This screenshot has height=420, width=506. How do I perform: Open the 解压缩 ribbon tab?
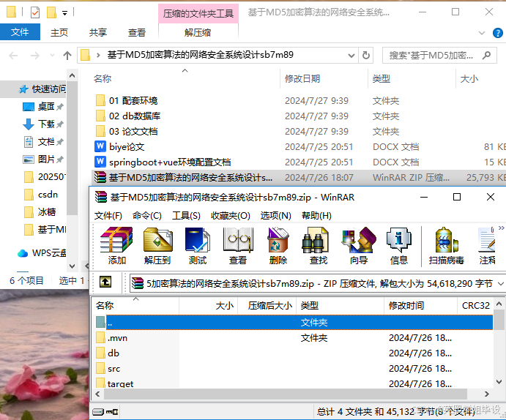tap(198, 32)
